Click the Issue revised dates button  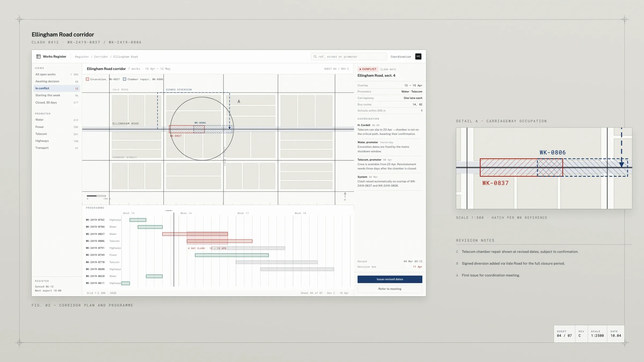tap(390, 279)
